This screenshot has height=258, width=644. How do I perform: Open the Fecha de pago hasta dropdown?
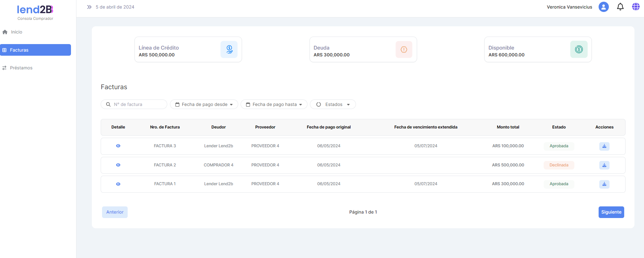(274, 105)
